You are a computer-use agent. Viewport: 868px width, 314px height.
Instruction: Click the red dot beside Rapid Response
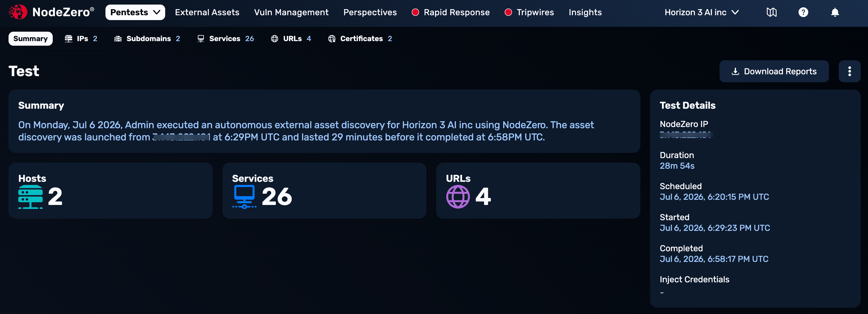(415, 12)
